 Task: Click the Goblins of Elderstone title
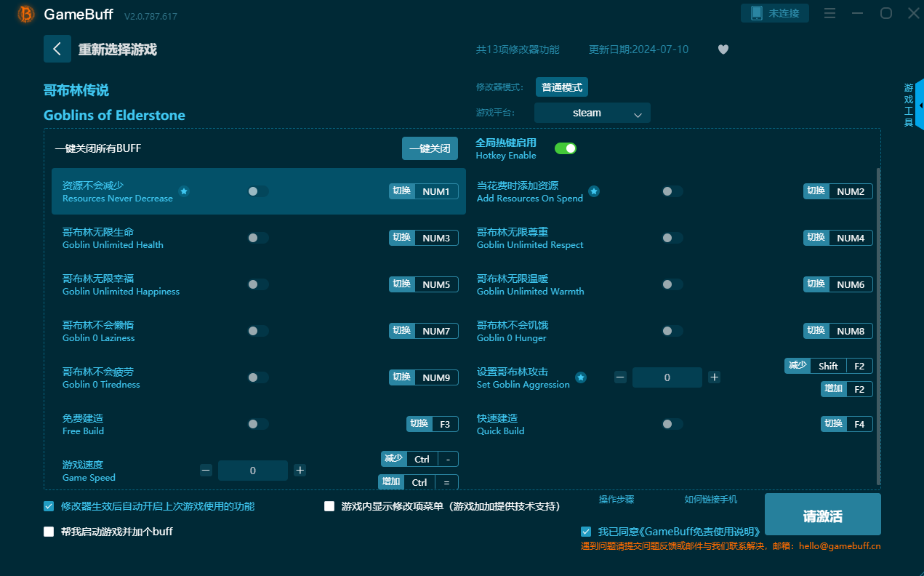[x=114, y=115]
